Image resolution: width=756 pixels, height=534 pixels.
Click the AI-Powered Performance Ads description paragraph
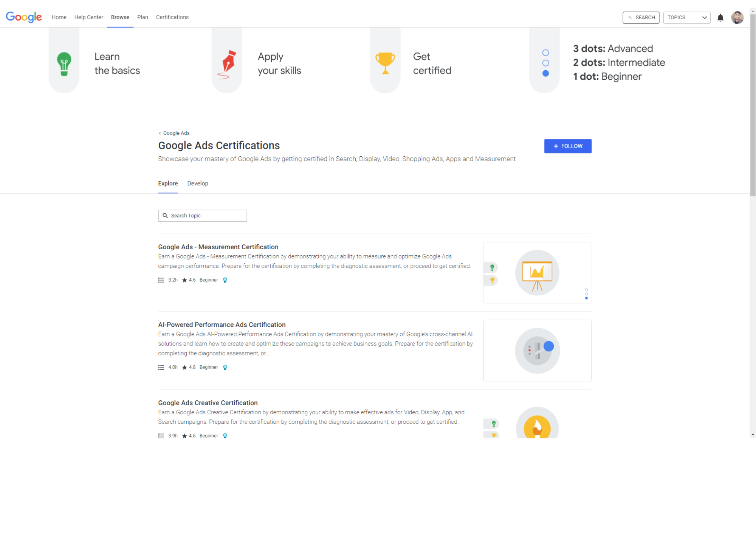click(x=315, y=344)
